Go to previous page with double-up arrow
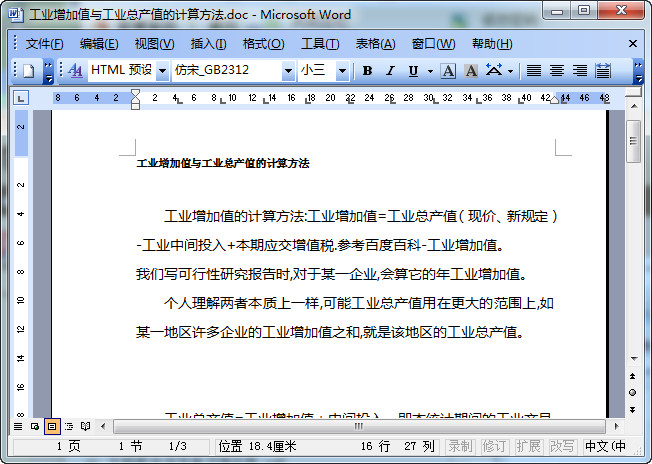Screen dimensions: 652x464 pos(632,376)
